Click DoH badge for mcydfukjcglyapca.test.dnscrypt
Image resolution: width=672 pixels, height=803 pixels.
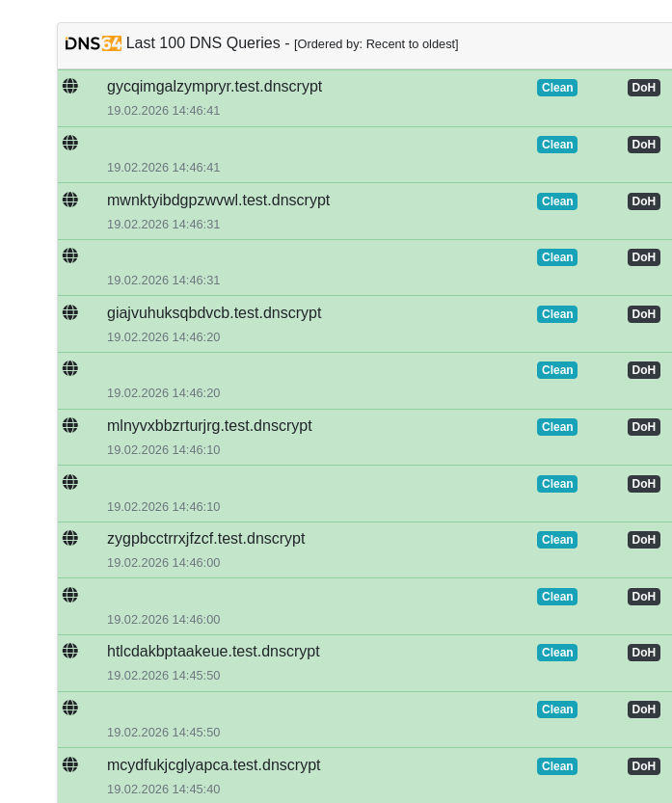(x=643, y=766)
